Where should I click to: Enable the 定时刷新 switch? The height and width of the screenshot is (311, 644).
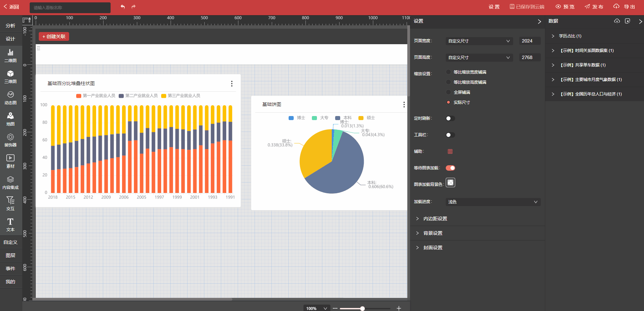[450, 118]
